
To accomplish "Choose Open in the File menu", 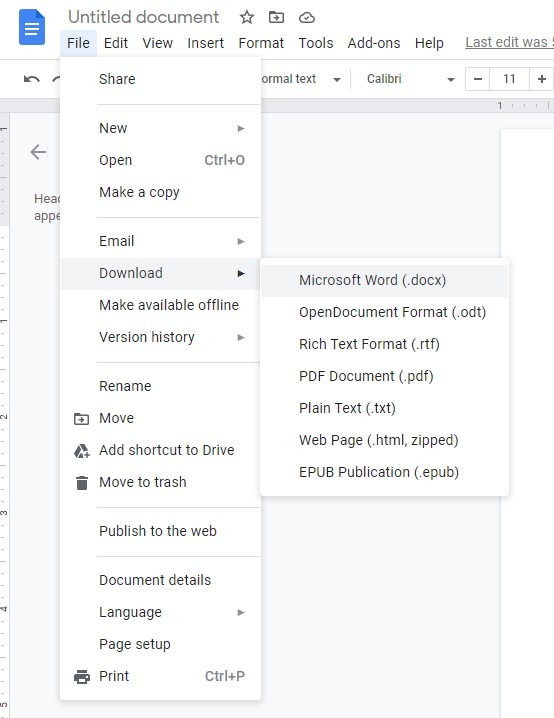I will point(161,160).
